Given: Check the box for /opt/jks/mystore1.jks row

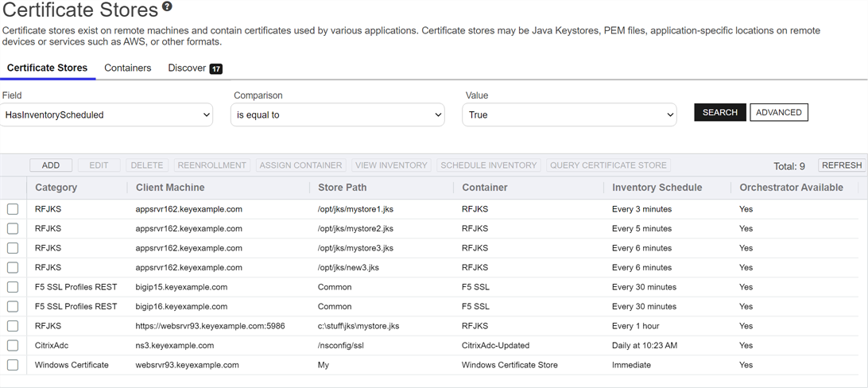Looking at the screenshot, I should point(13,209).
